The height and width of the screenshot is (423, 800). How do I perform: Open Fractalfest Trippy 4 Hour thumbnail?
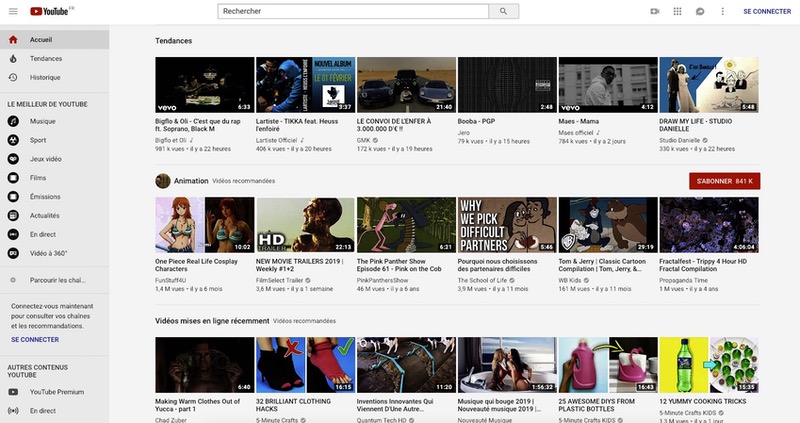click(x=709, y=225)
